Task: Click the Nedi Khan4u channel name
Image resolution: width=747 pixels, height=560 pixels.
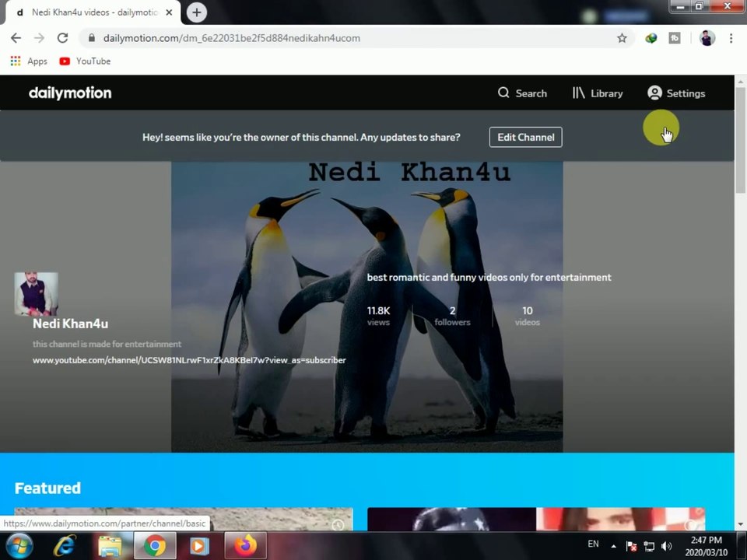Action: coord(71,324)
